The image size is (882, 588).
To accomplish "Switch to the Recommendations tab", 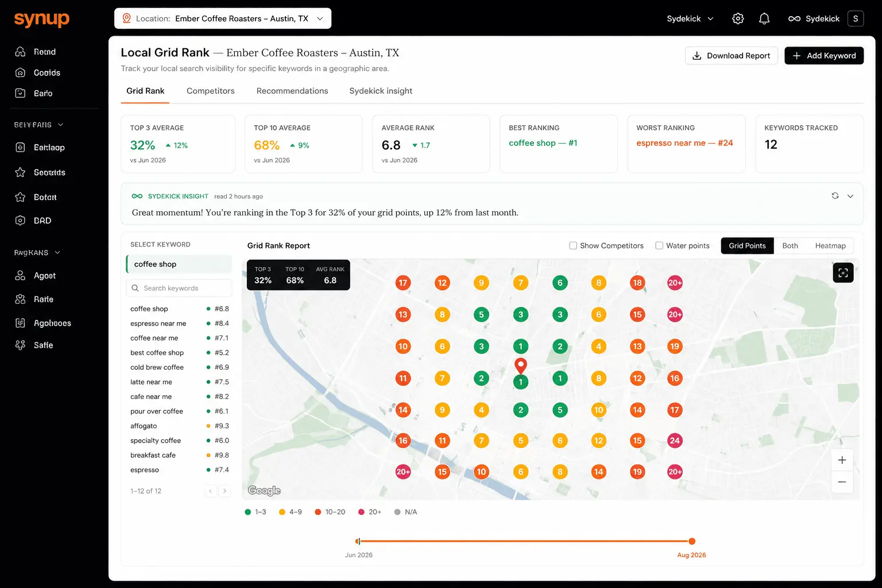I will click(292, 91).
